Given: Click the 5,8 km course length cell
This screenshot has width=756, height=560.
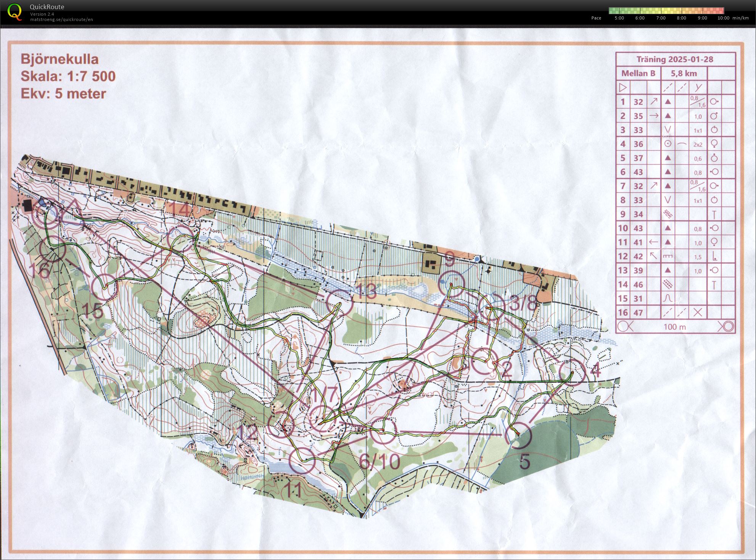Looking at the screenshot, I should pyautogui.click(x=684, y=73).
